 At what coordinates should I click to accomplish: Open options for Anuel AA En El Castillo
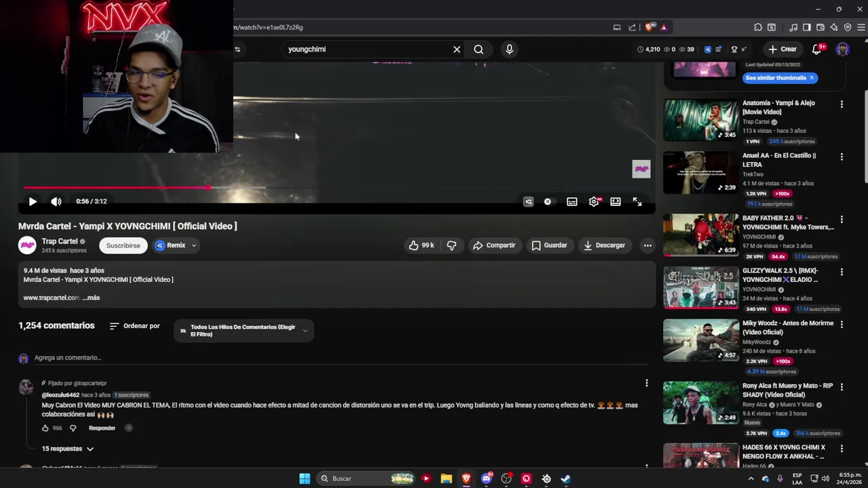coord(842,157)
